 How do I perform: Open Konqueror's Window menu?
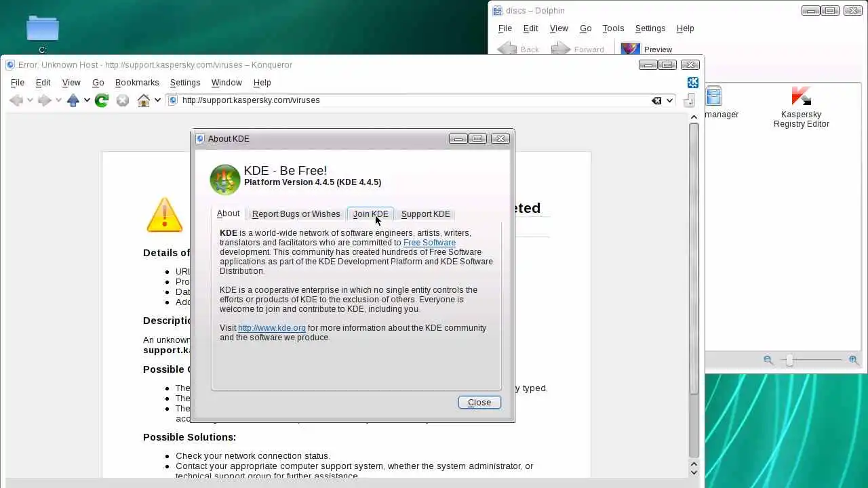226,83
